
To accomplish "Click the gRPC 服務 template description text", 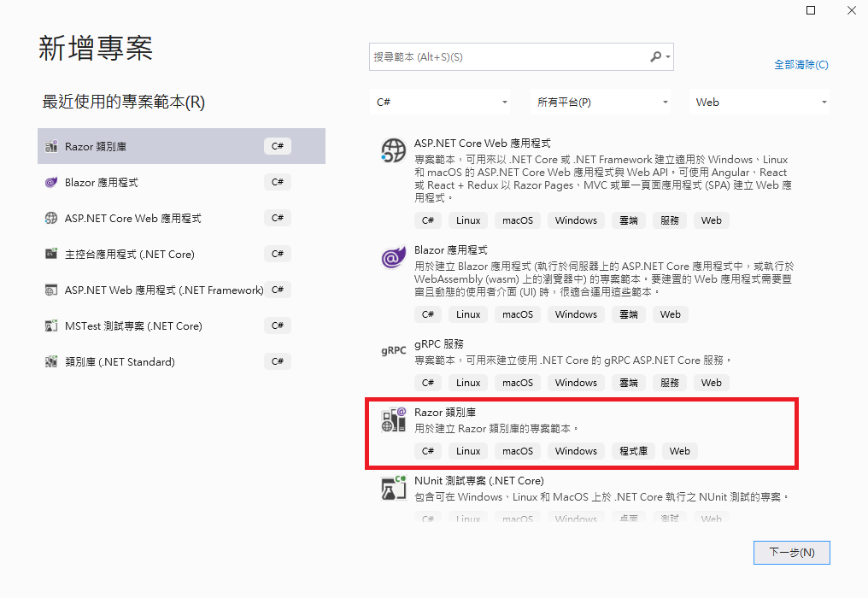I will [573, 361].
